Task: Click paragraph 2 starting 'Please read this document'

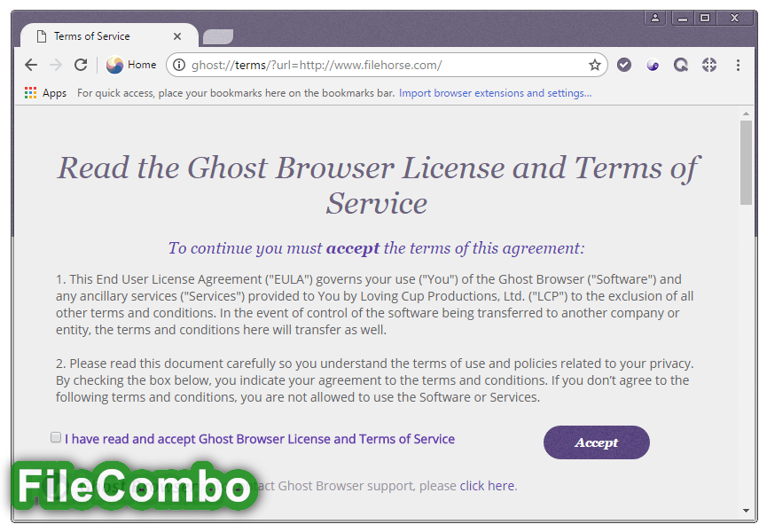Action: click(375, 379)
